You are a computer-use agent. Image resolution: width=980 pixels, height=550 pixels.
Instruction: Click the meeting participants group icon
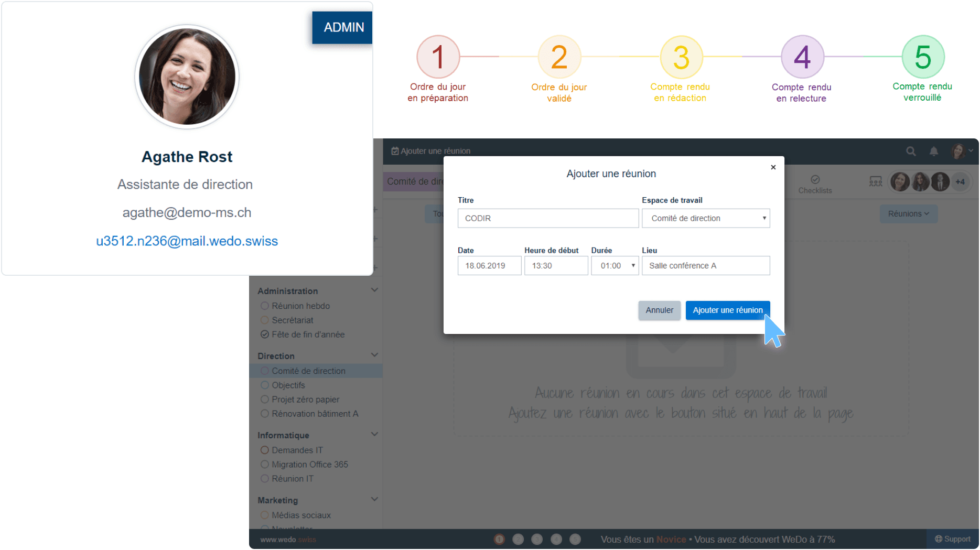click(x=875, y=182)
